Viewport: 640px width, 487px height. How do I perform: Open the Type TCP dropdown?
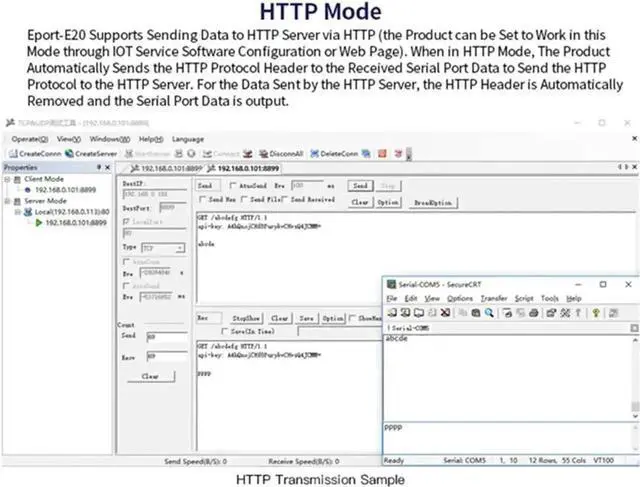160,246
